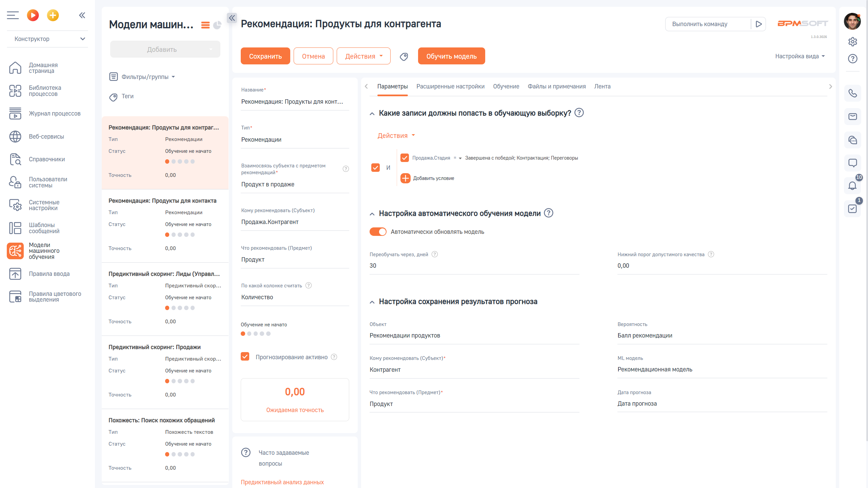Run command with the play arrow button
Image resolution: width=868 pixels, height=488 pixels.
[x=758, y=24]
